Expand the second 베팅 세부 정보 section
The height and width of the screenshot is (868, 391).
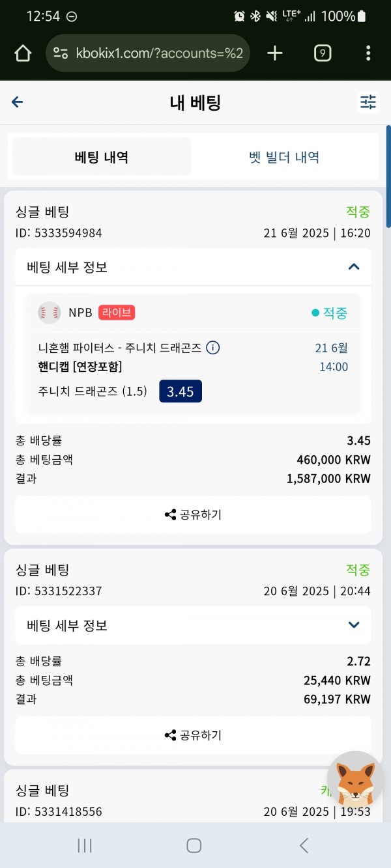coord(193,625)
